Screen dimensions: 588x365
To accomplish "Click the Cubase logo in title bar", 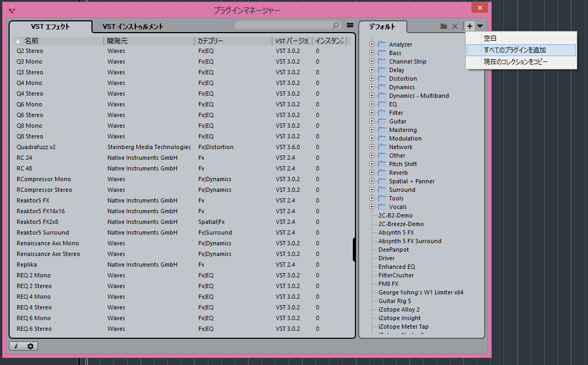I will (x=12, y=10).
